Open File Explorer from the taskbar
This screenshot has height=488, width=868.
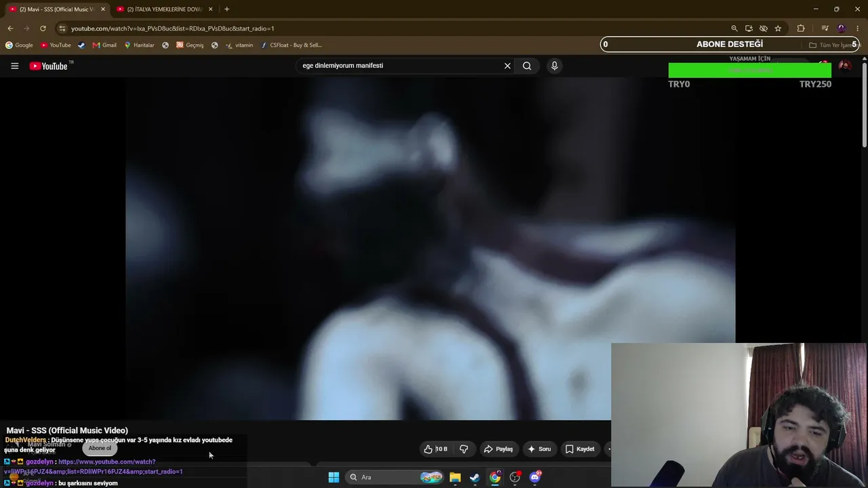coord(455,477)
